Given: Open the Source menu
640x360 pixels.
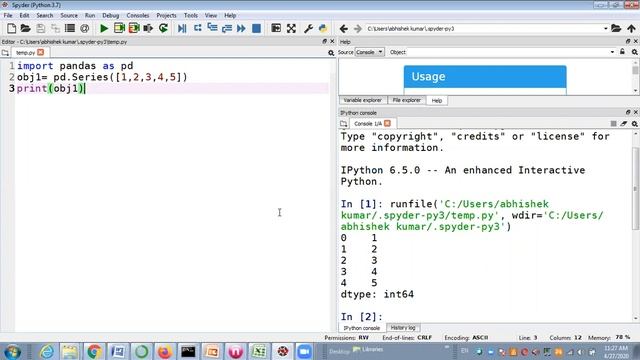Looking at the screenshot, I should (x=69, y=16).
